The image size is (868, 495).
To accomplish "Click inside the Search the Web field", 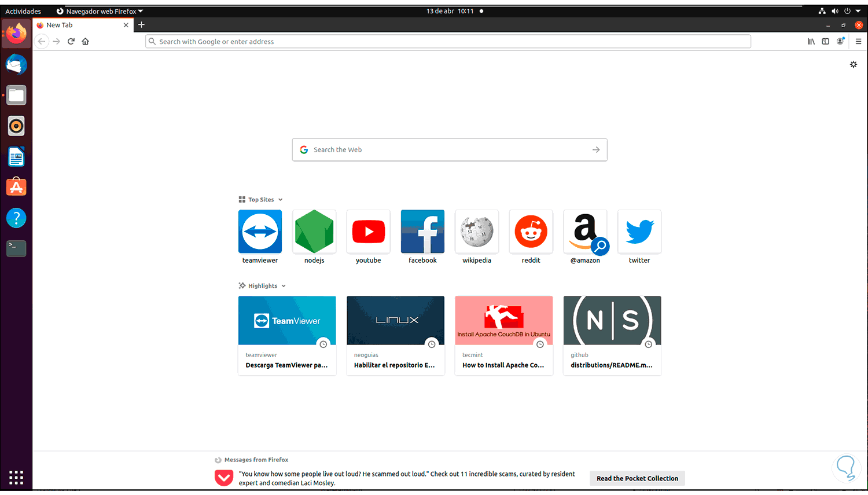I will tap(449, 149).
